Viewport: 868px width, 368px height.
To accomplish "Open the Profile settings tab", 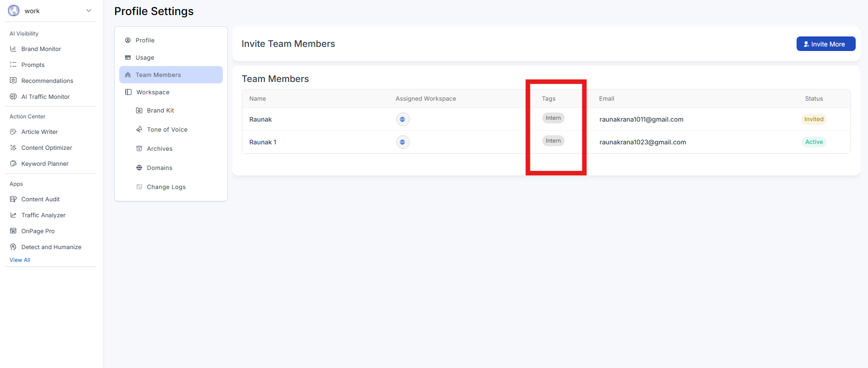I will 145,40.
